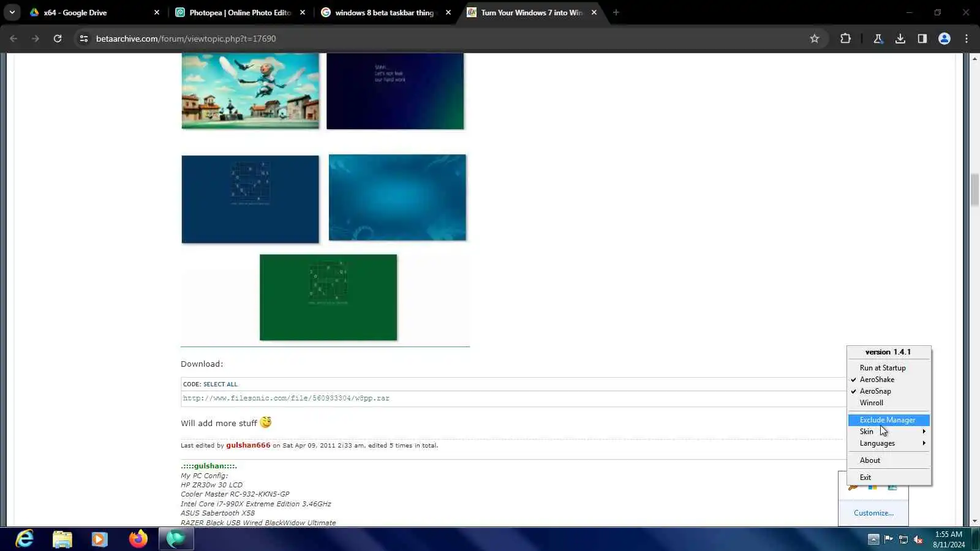Close the Turn Your Windows 7 tab
980x551 pixels.
pos(594,12)
